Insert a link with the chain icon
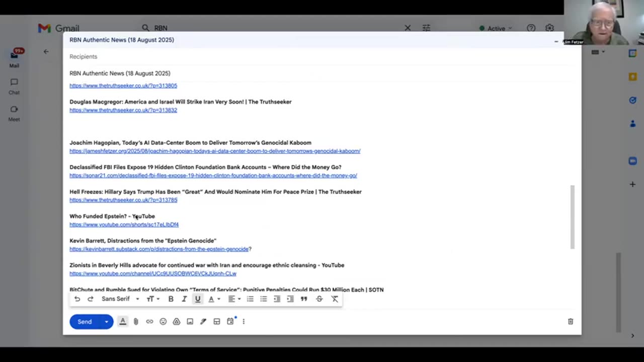644x362 pixels. point(149,321)
